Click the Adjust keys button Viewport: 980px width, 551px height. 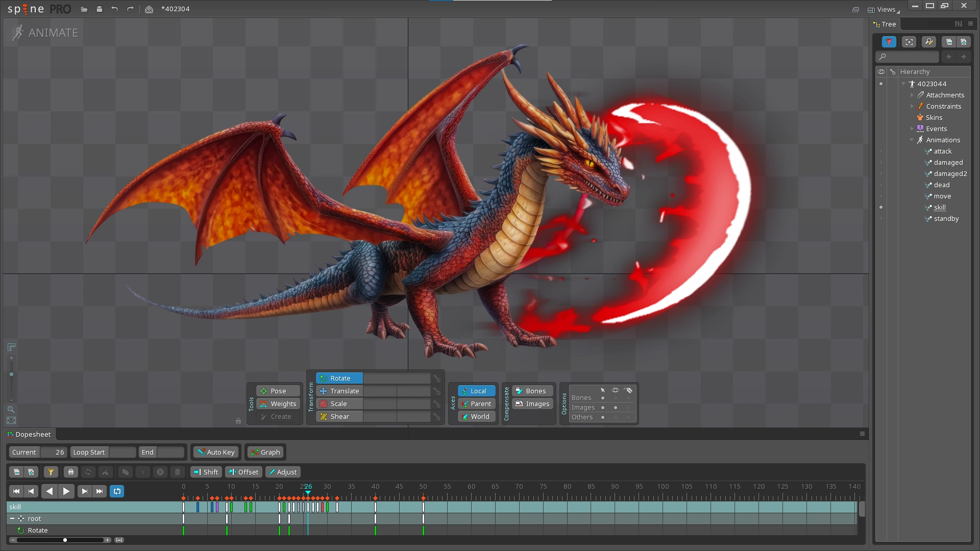[x=282, y=472]
